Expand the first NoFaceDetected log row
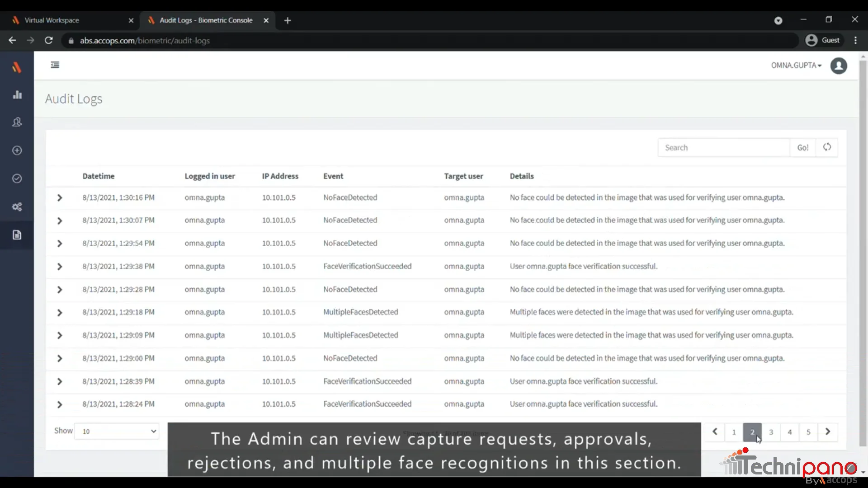Screen dimensions: 868x488 pyautogui.click(x=59, y=197)
